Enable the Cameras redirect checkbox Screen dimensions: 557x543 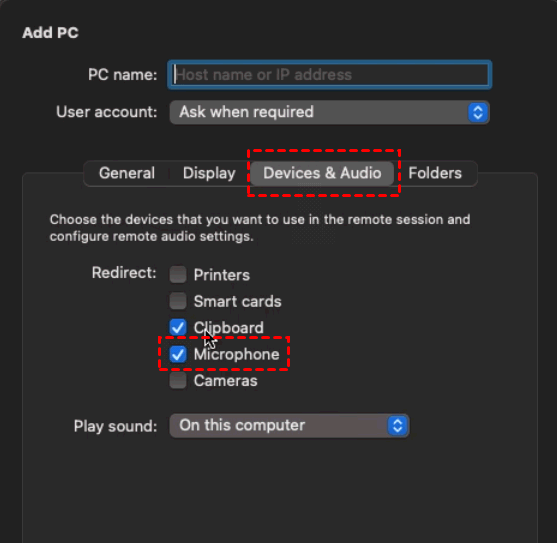tap(178, 381)
